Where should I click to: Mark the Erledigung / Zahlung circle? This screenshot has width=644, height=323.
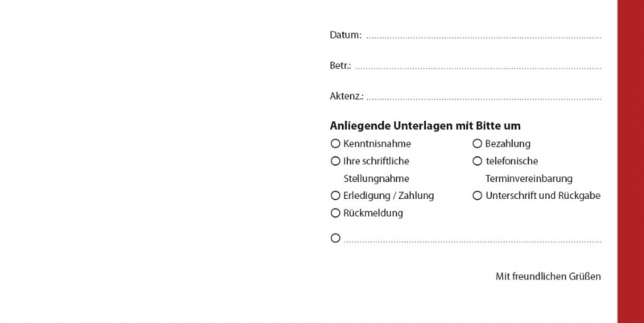coord(336,196)
